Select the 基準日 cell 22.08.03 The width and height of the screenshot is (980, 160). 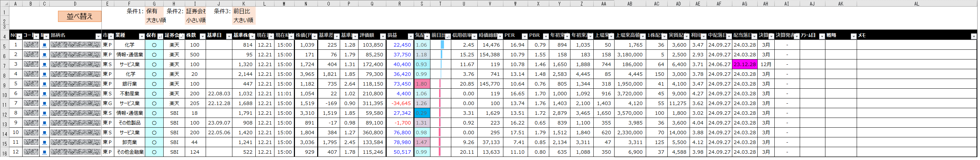point(219,94)
